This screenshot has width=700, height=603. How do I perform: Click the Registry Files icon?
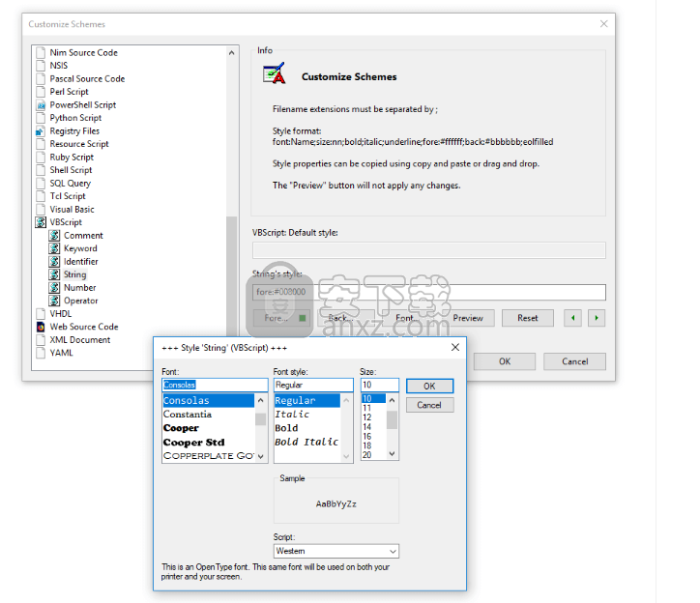click(x=41, y=131)
